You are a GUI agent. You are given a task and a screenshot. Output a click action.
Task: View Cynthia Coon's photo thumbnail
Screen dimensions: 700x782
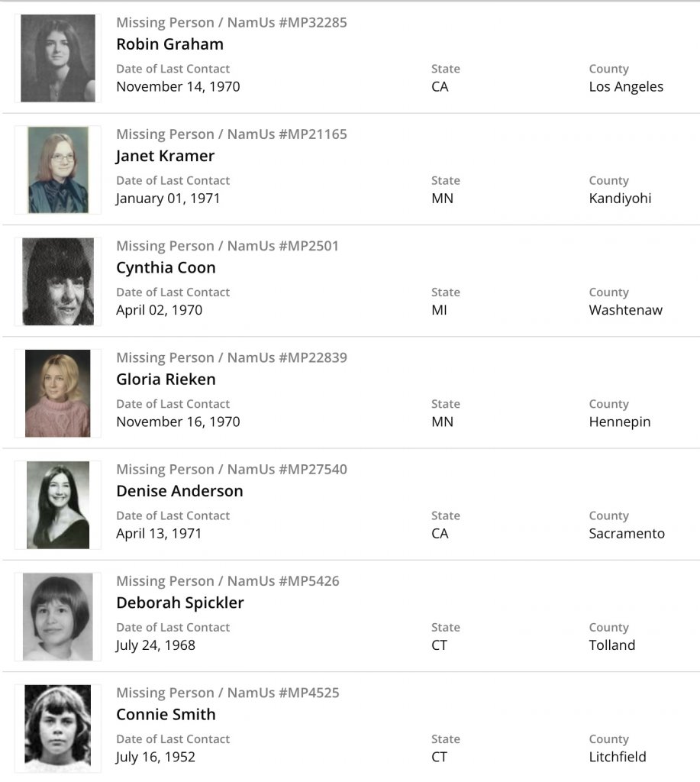coord(58,282)
